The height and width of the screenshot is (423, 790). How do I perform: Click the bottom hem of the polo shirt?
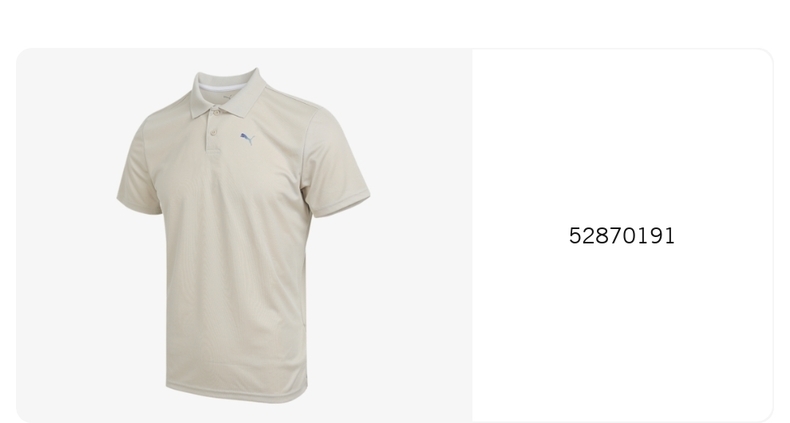[236, 394]
